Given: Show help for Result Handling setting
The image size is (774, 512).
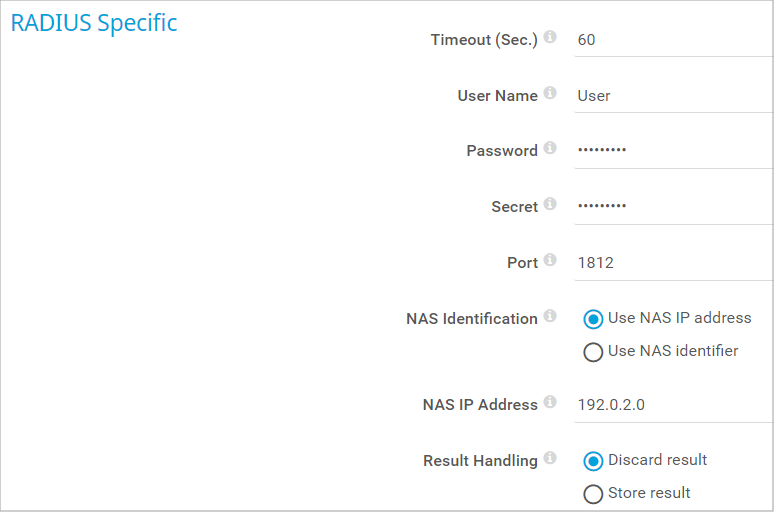Looking at the screenshot, I should point(550,459).
